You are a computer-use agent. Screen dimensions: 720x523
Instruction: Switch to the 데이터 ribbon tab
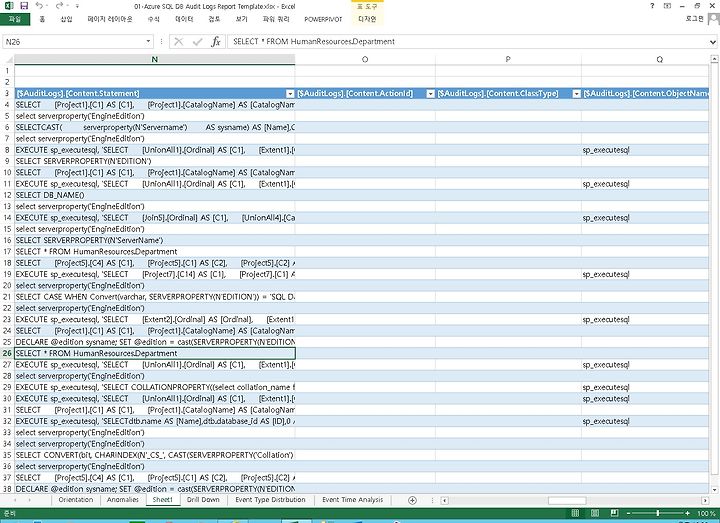pos(184,19)
